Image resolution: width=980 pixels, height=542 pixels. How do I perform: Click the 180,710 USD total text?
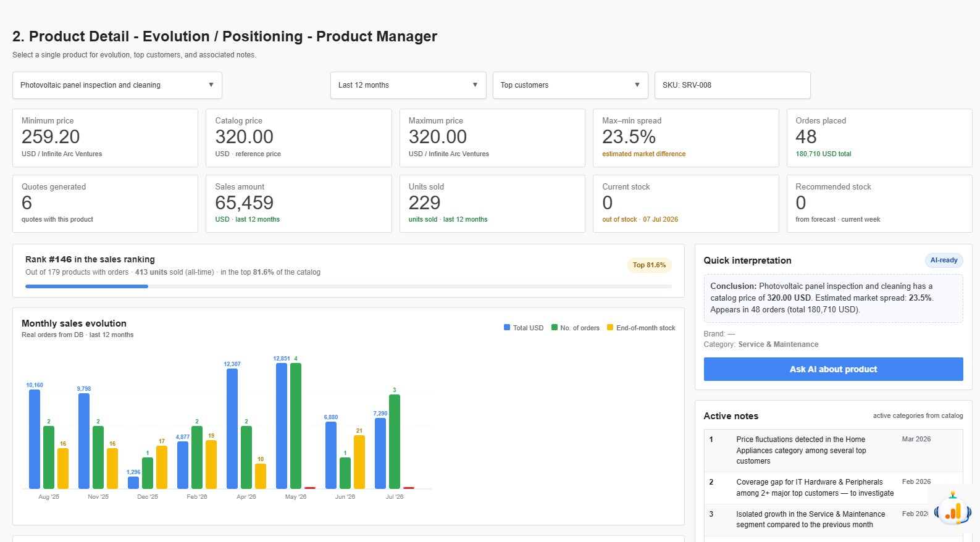click(x=823, y=154)
